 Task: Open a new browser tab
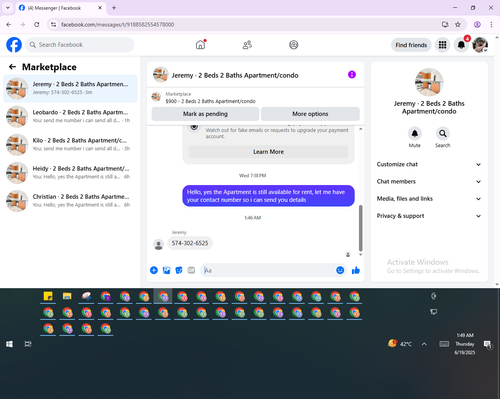[114, 8]
